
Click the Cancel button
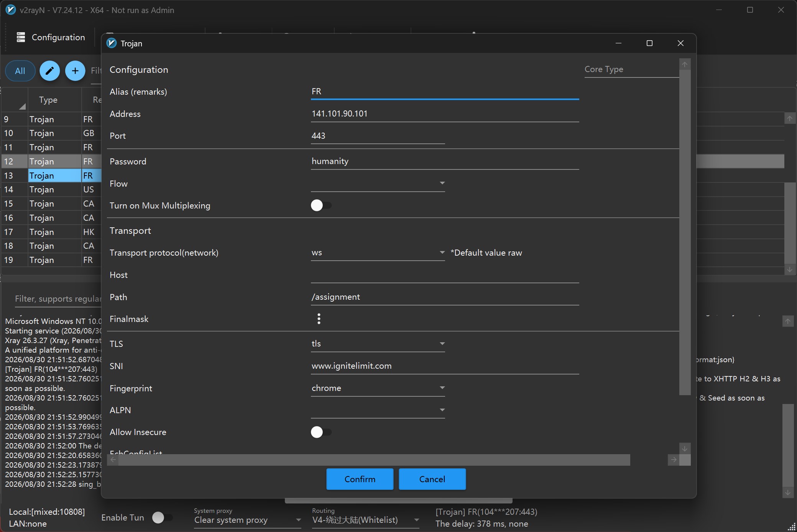[x=432, y=479]
